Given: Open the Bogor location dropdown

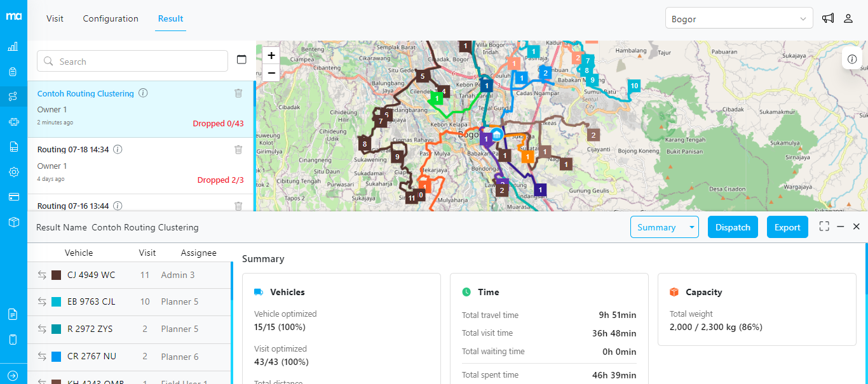Looking at the screenshot, I should click(739, 18).
